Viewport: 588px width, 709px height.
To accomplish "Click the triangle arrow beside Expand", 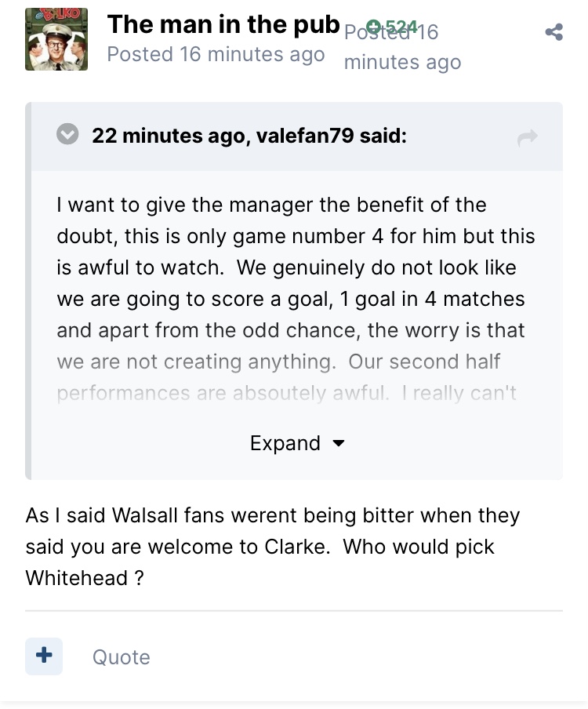I will [x=339, y=443].
